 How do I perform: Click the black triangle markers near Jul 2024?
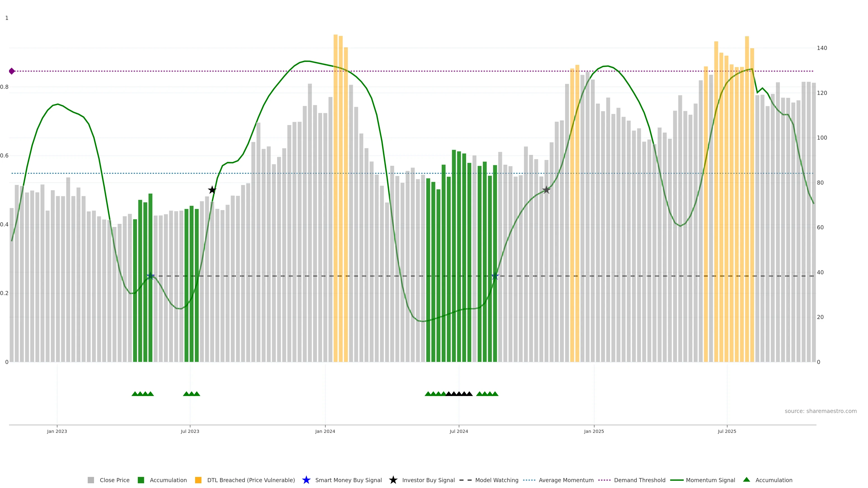point(459,394)
